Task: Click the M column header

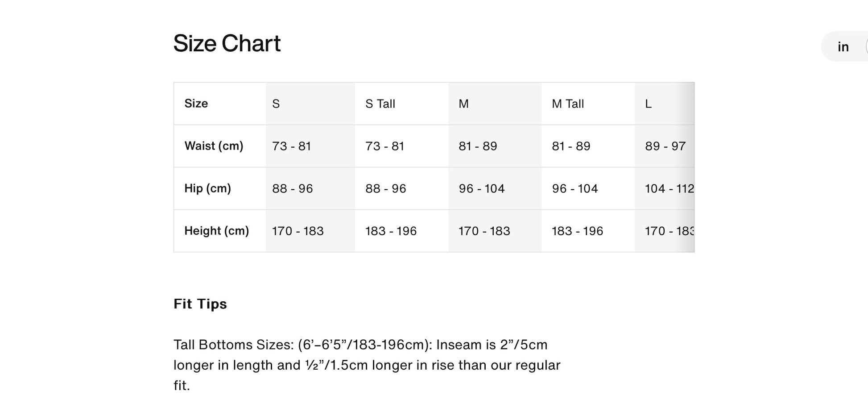Action: pyautogui.click(x=463, y=104)
